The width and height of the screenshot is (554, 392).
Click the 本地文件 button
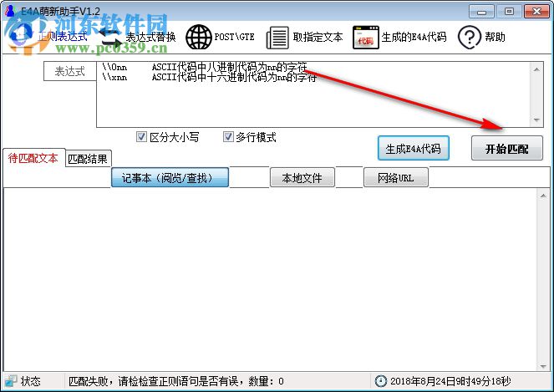(302, 177)
